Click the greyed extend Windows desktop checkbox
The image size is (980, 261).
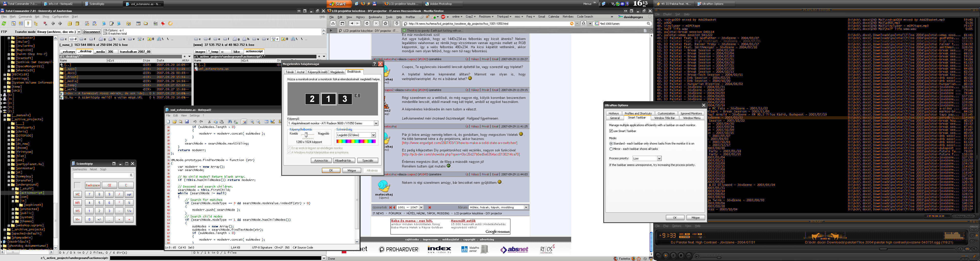[289, 152]
